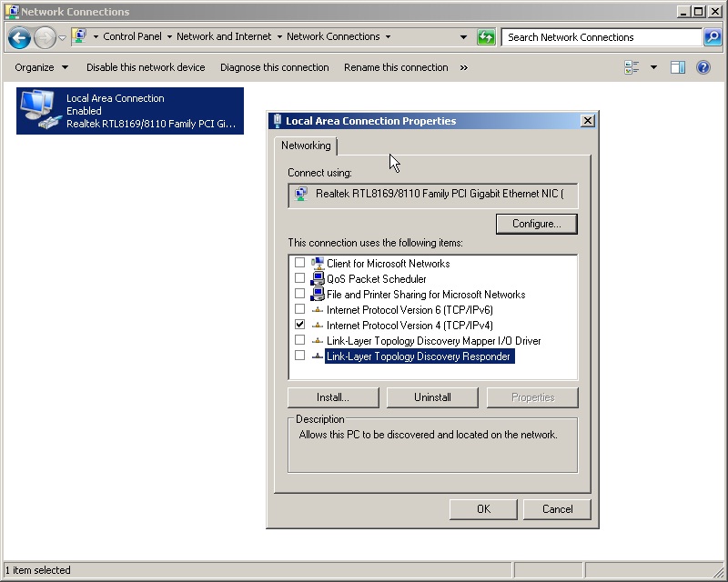Click the Install... button
This screenshot has width=728, height=582.
click(x=333, y=397)
